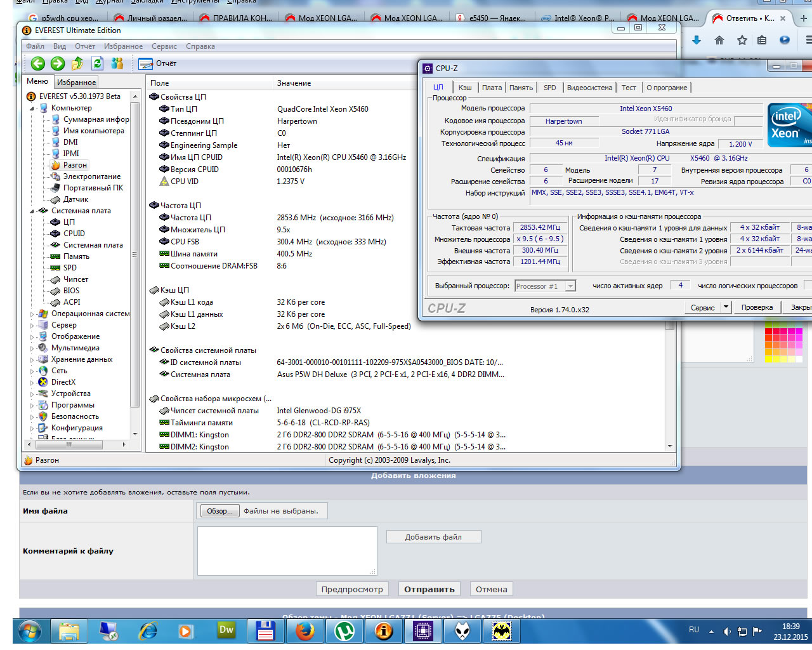Expand the Отображение tree node

point(32,337)
